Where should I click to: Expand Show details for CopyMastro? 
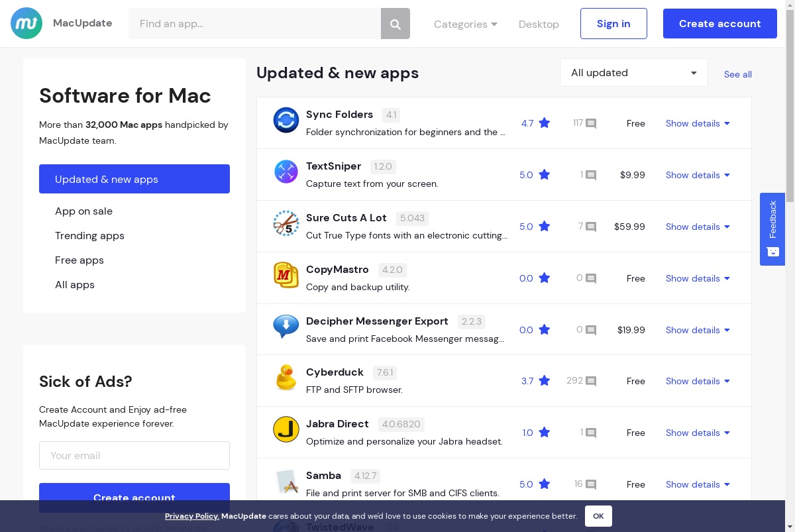pyautogui.click(x=698, y=278)
